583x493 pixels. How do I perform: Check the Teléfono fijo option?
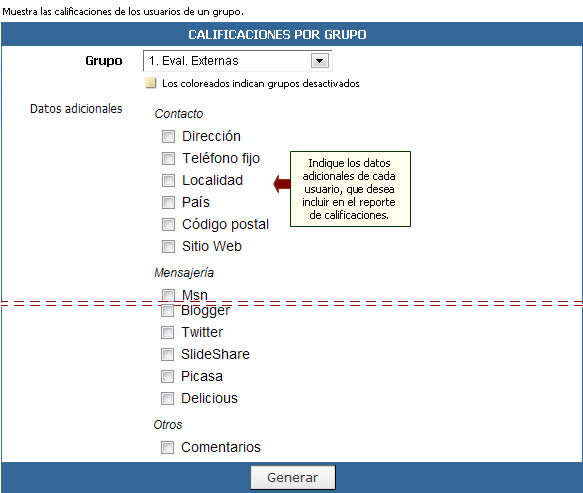point(168,158)
